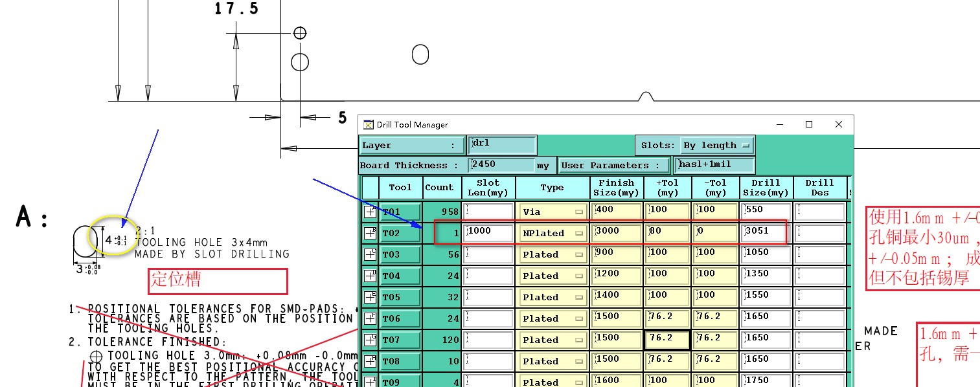
Task: Click the empty Drill Des field for T01
Action: [820, 212]
